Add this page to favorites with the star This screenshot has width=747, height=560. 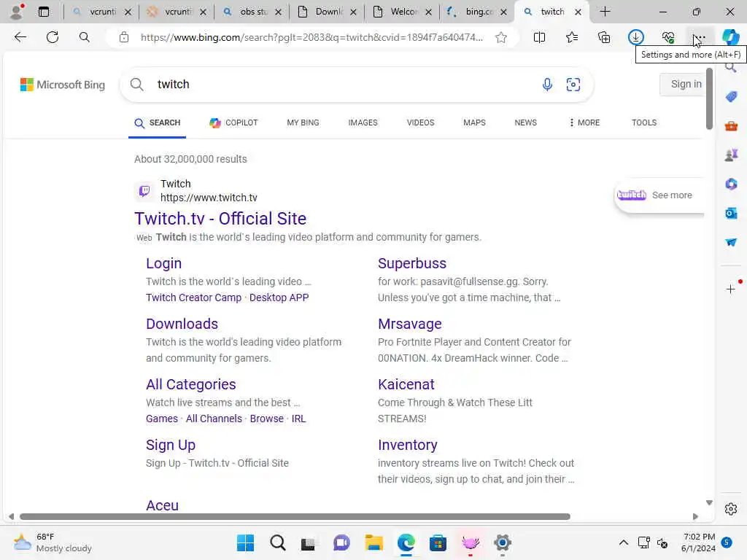coord(500,37)
